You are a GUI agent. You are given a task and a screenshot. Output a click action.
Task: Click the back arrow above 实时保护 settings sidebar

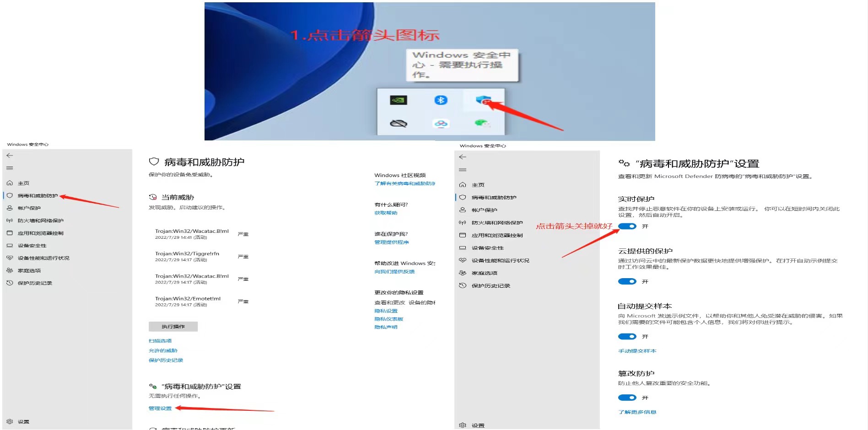pyautogui.click(x=463, y=157)
